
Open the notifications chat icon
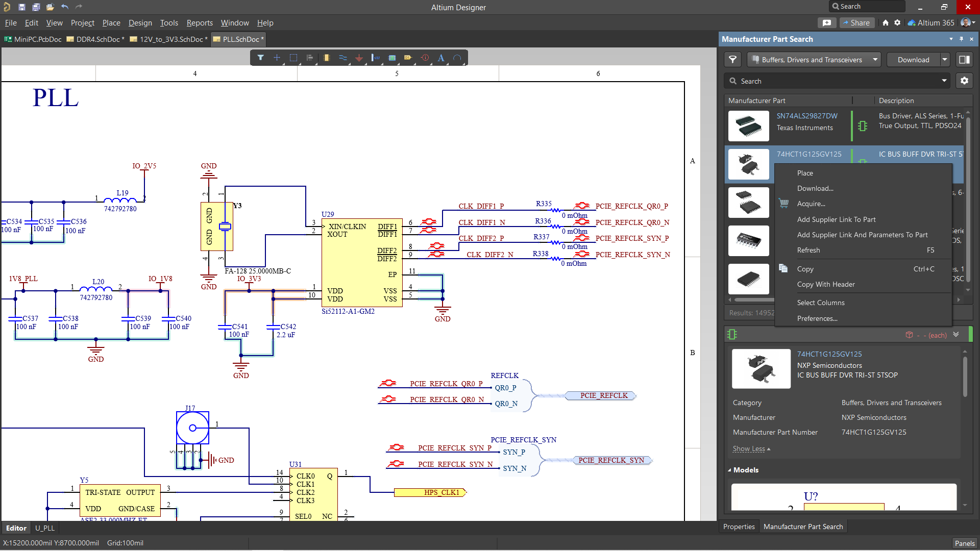[x=827, y=23]
